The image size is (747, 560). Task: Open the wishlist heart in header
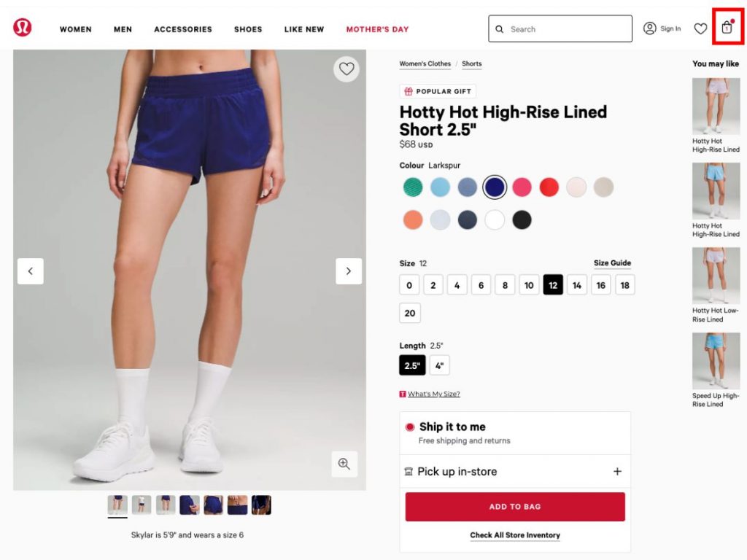click(x=700, y=28)
